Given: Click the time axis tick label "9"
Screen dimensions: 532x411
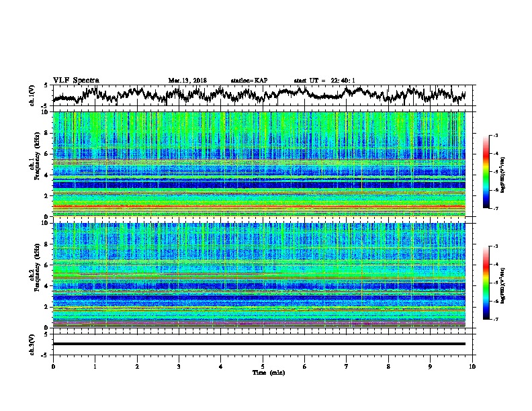Looking at the screenshot, I should click(x=430, y=367).
